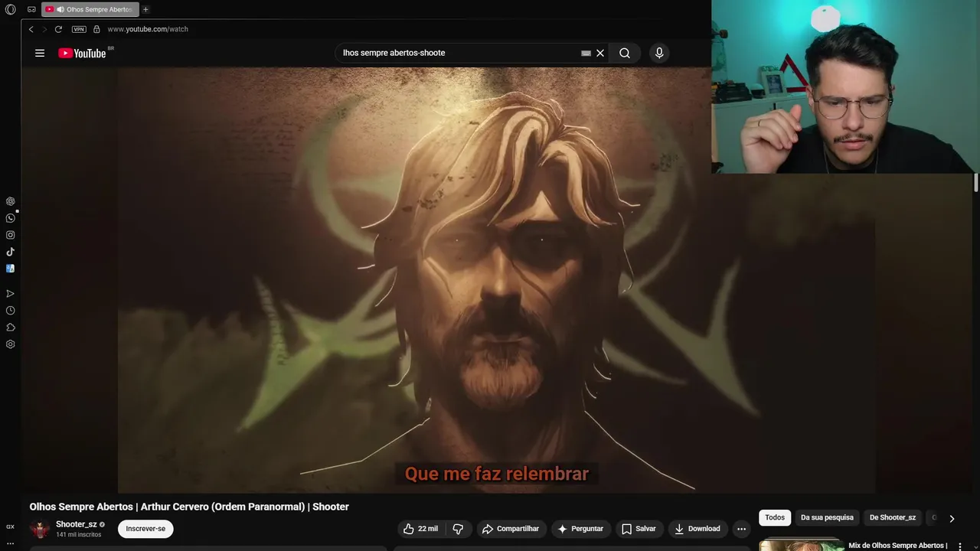This screenshot has width=980, height=551.
Task: Go back with the browser back arrow
Action: click(31, 29)
